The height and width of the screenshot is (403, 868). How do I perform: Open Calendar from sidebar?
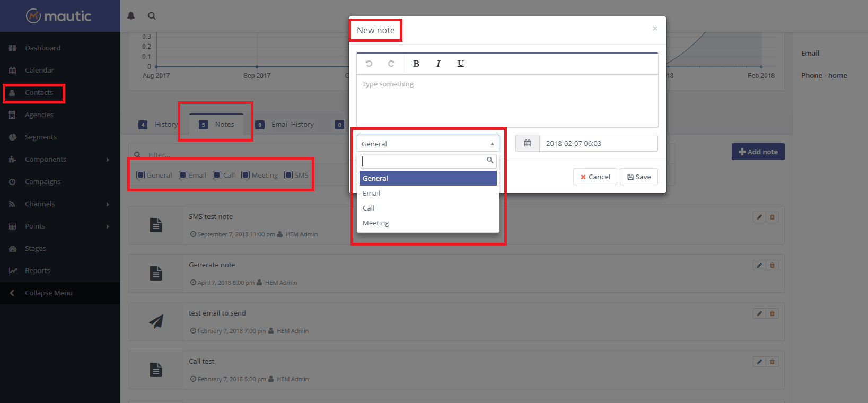[x=60, y=70]
